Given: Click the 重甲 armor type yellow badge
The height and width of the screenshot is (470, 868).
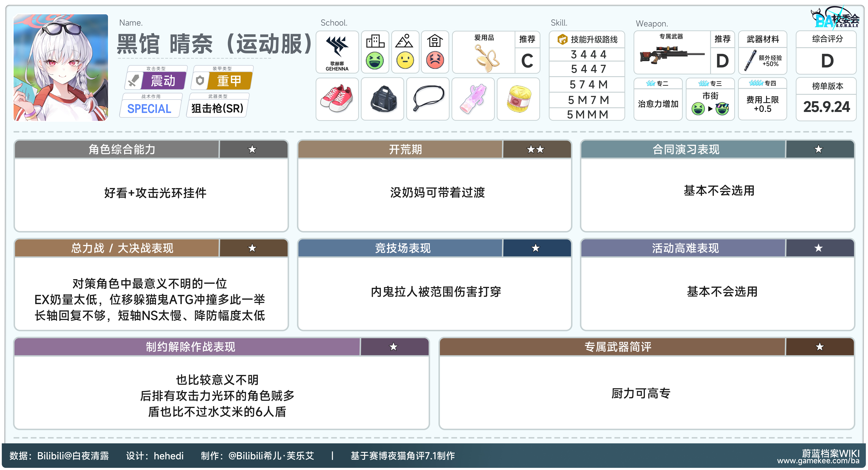Looking at the screenshot, I should (x=229, y=81).
